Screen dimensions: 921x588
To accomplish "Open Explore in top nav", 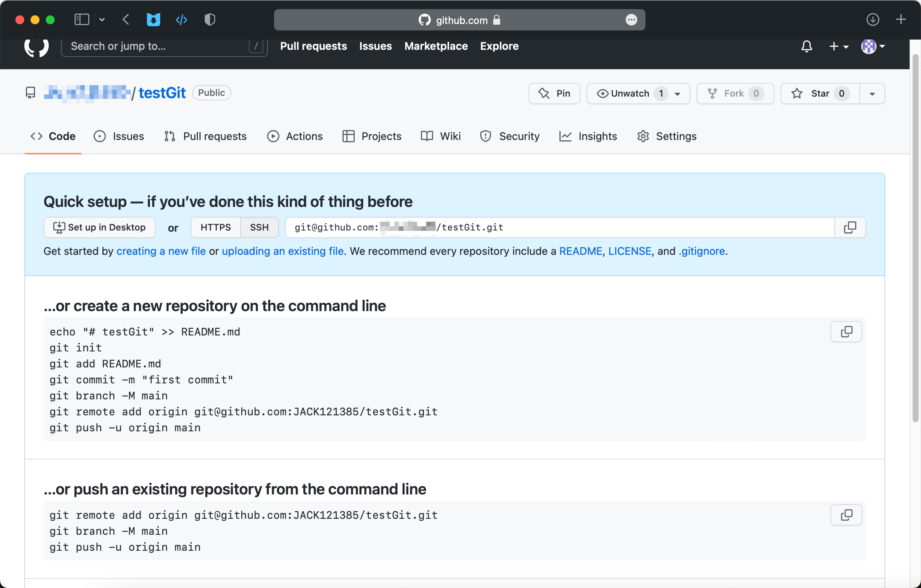I will point(499,46).
